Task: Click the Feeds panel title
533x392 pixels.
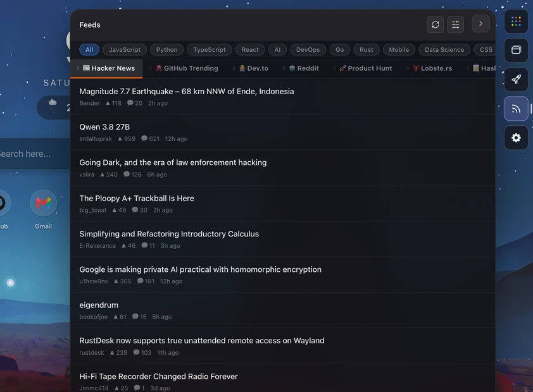Action: [x=90, y=25]
